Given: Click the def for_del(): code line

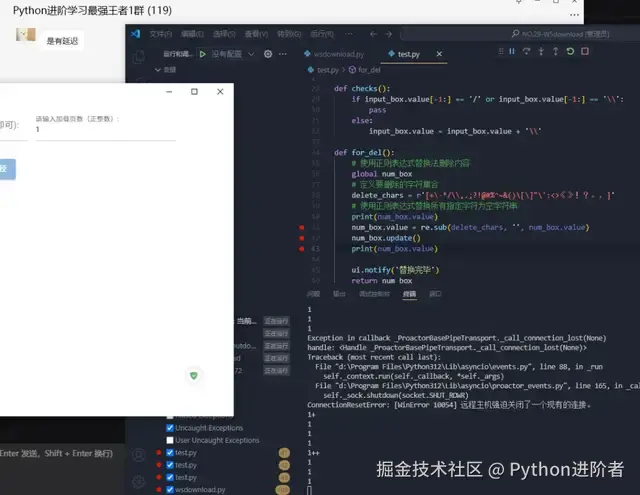Looking at the screenshot, I should tap(364, 153).
